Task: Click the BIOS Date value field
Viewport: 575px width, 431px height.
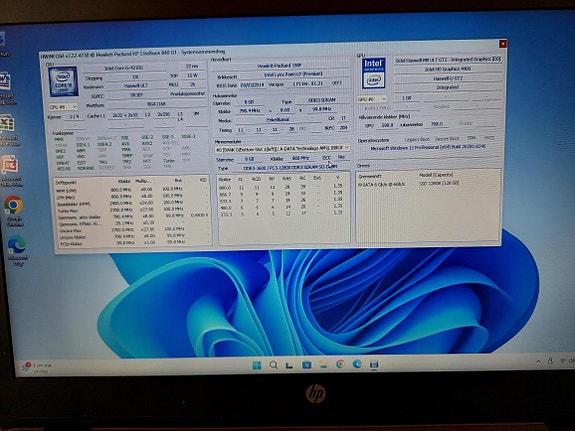Action: click(254, 85)
